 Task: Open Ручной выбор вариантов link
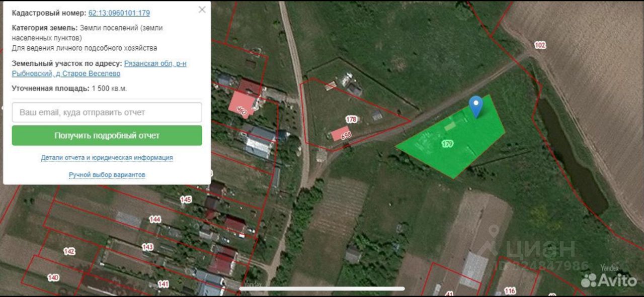click(x=107, y=174)
